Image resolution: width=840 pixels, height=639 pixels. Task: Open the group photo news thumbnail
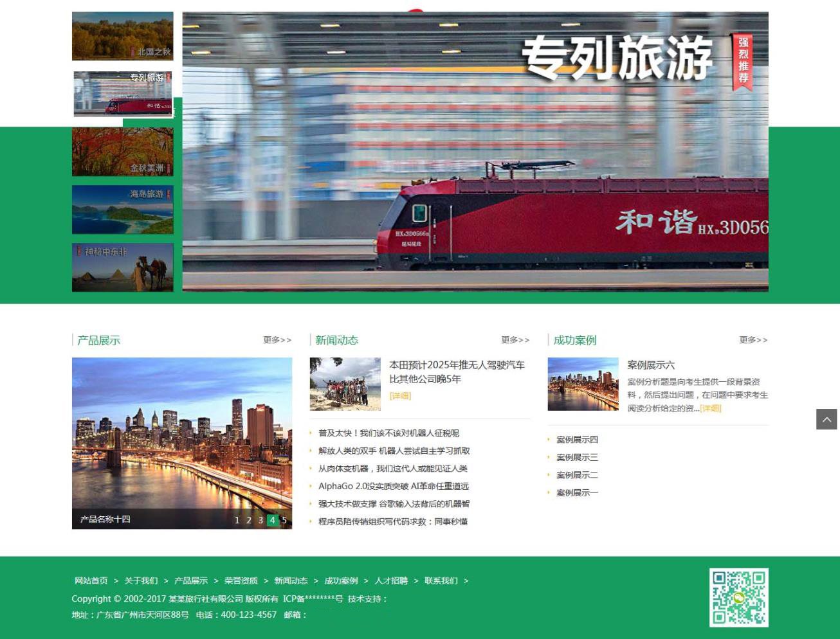tap(345, 384)
